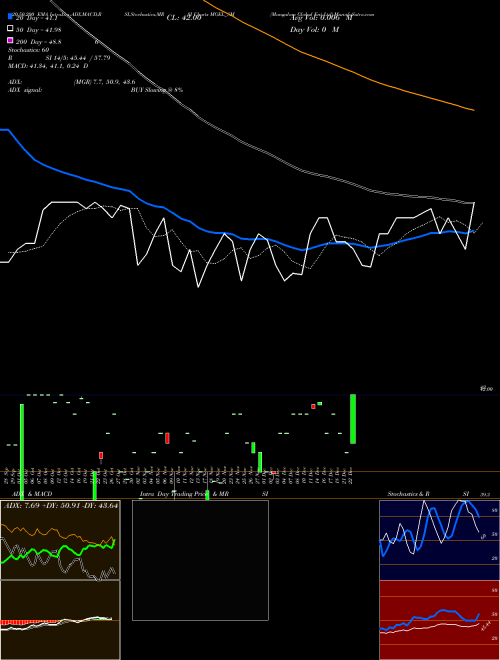Click the '39.2' value beside the Stochastics title

tap(485, 494)
